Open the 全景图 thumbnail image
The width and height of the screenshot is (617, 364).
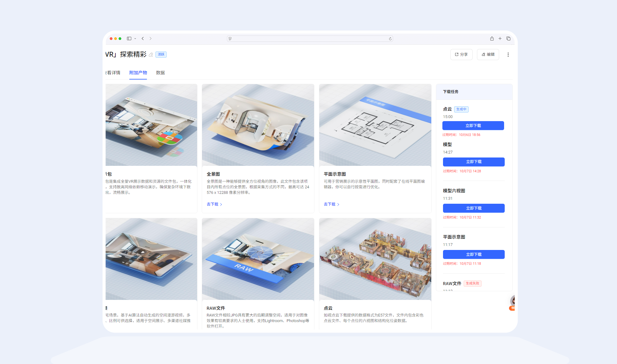(x=258, y=125)
